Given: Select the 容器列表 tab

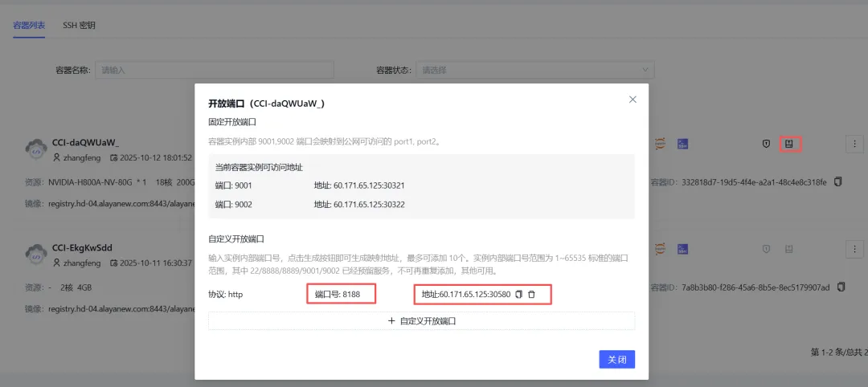Looking at the screenshot, I should [x=29, y=25].
